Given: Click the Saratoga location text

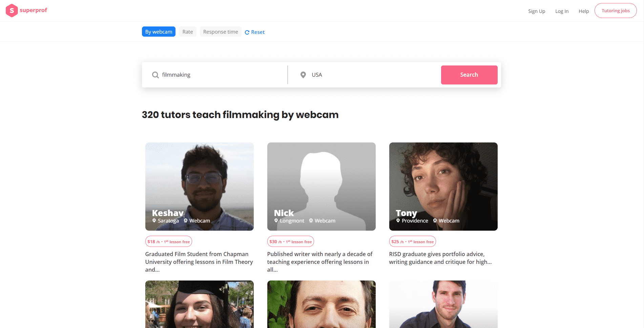Looking at the screenshot, I should pos(168,221).
